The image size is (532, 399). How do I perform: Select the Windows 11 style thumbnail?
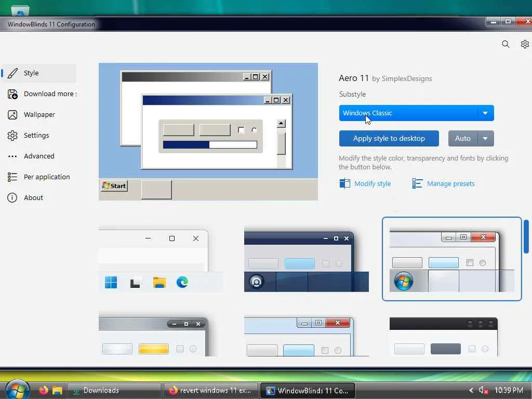coord(161,259)
